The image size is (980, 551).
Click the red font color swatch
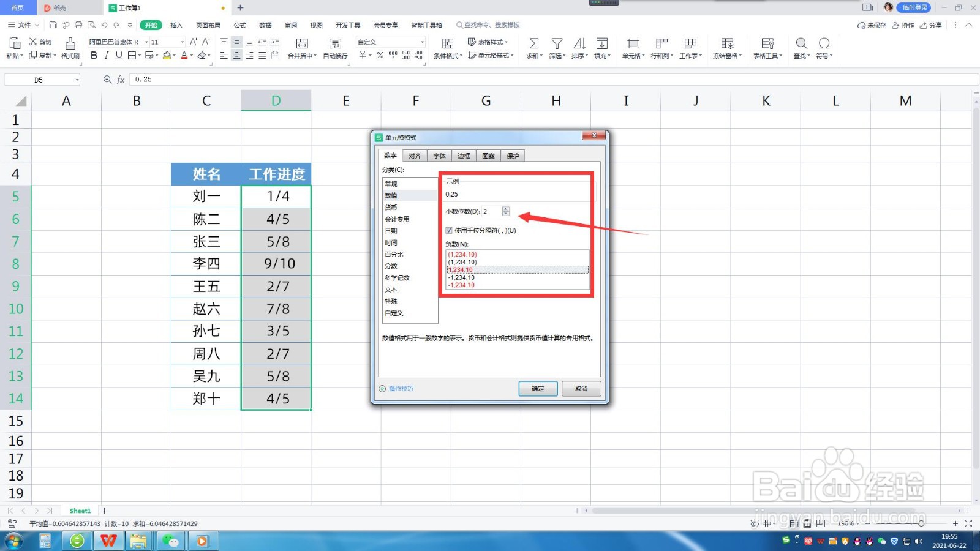click(184, 56)
